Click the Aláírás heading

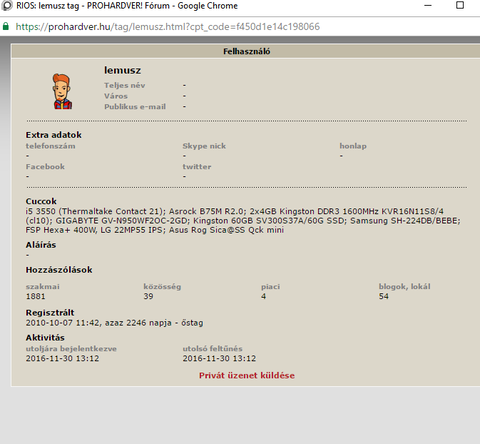41,245
